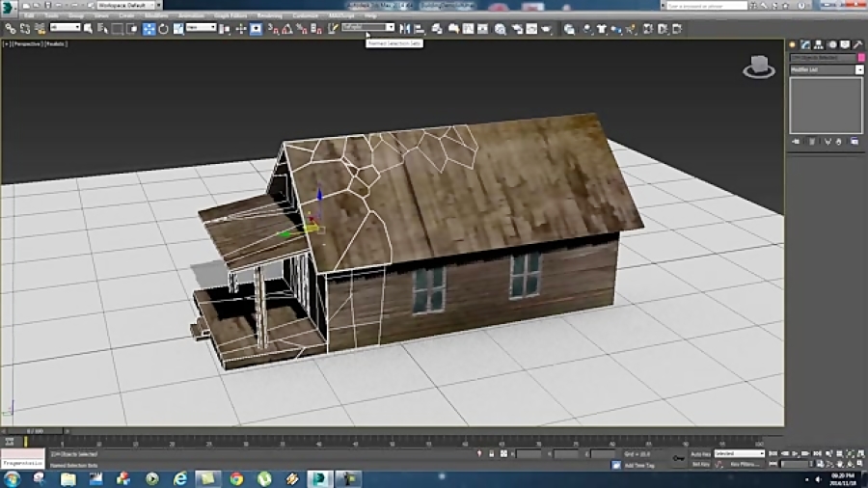Open the Perspective viewport label menu

tap(27, 43)
